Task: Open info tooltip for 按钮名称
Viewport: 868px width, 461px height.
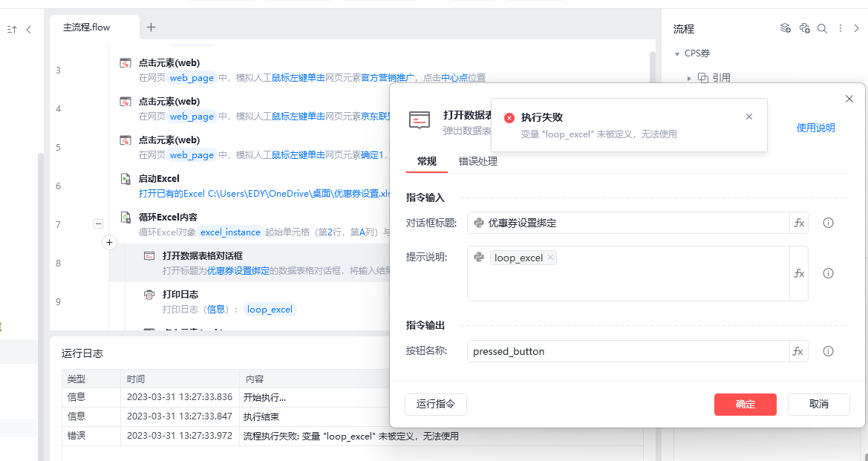Action: point(828,351)
